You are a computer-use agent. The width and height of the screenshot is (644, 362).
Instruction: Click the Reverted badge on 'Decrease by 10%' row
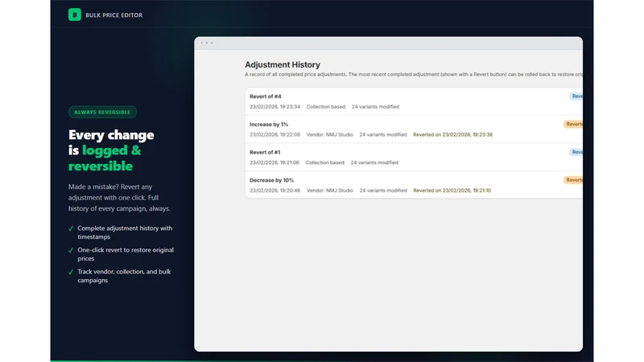tap(573, 179)
